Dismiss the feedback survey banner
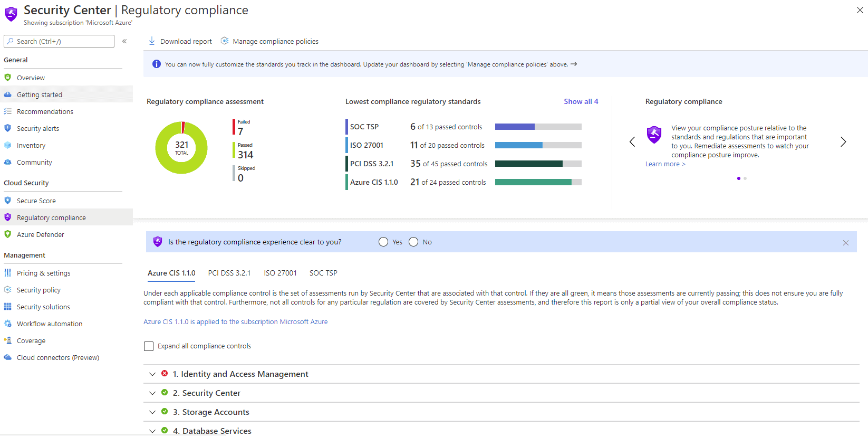 [x=846, y=243]
